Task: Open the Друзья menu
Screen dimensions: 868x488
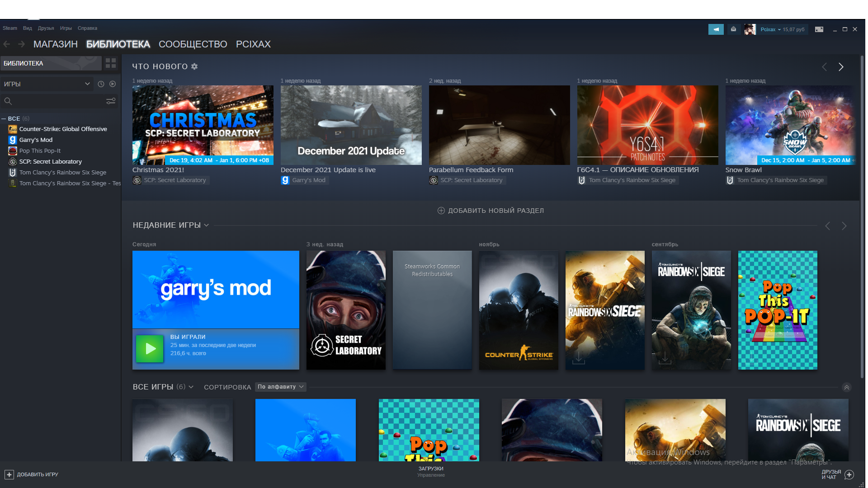Action: (x=46, y=28)
